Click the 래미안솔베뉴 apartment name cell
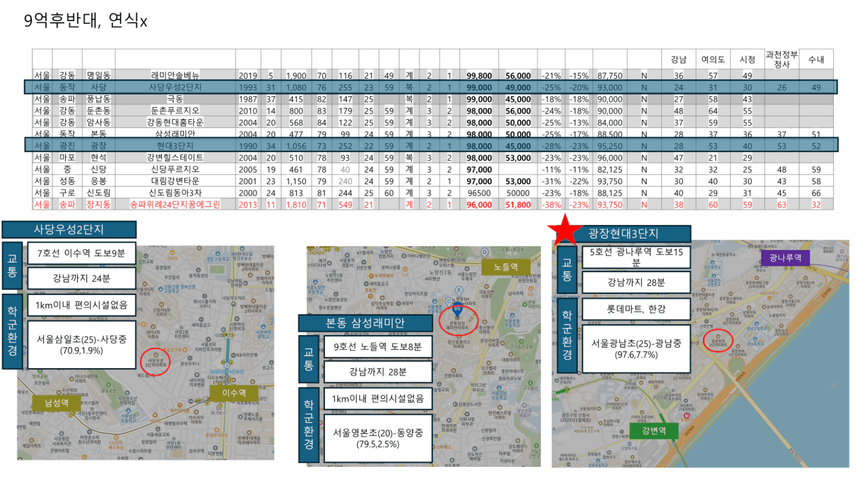Viewport: 868px width, 488px height. pos(175,75)
